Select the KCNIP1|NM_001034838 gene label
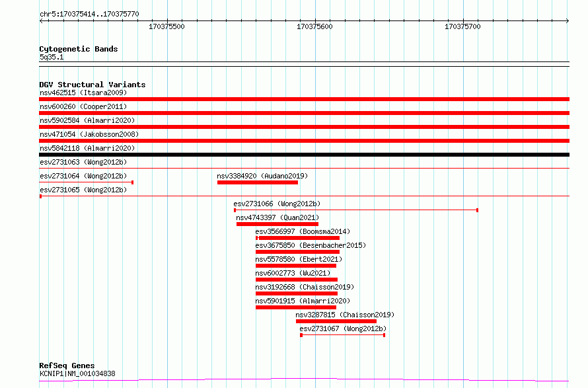Viewport: 588px width, 388px height. [x=77, y=373]
